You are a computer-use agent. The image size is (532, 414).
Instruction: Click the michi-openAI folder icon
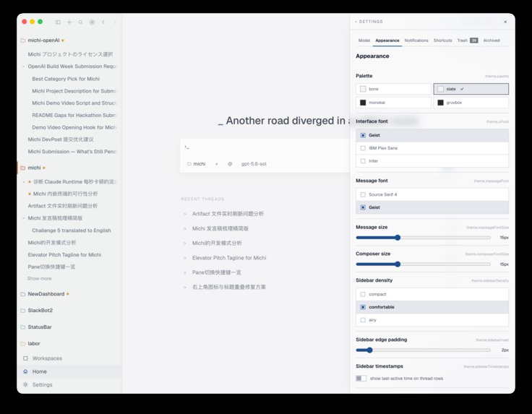pos(22,40)
